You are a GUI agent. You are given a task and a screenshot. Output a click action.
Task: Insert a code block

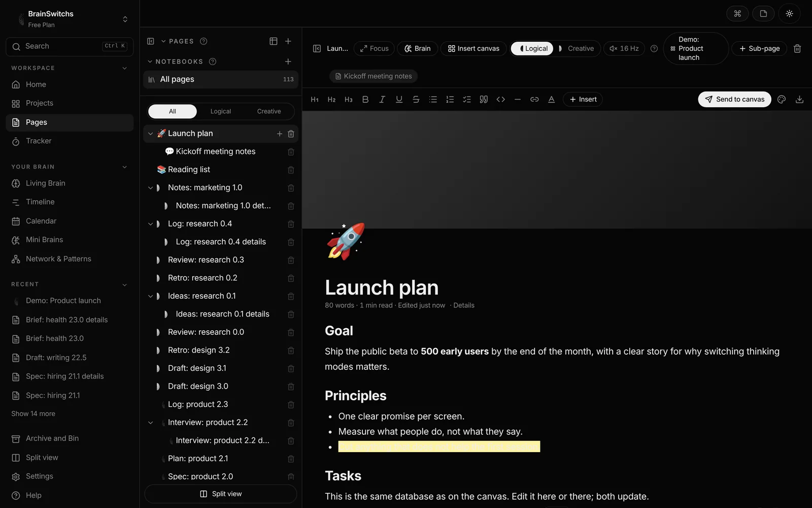[x=501, y=100]
